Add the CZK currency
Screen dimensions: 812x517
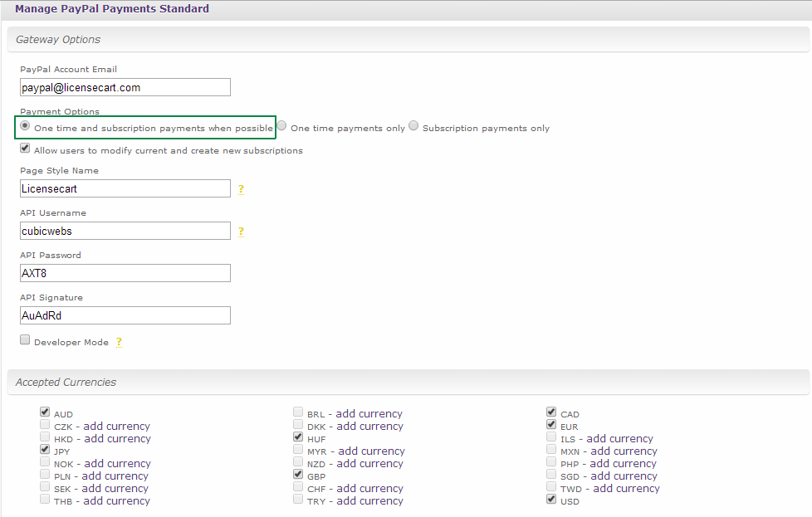[x=116, y=427]
